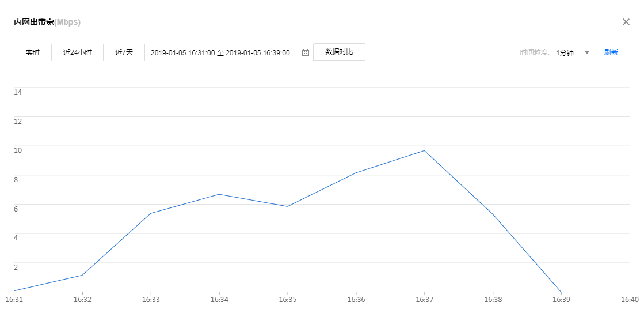Open the calendar icon in date range

(x=306, y=52)
